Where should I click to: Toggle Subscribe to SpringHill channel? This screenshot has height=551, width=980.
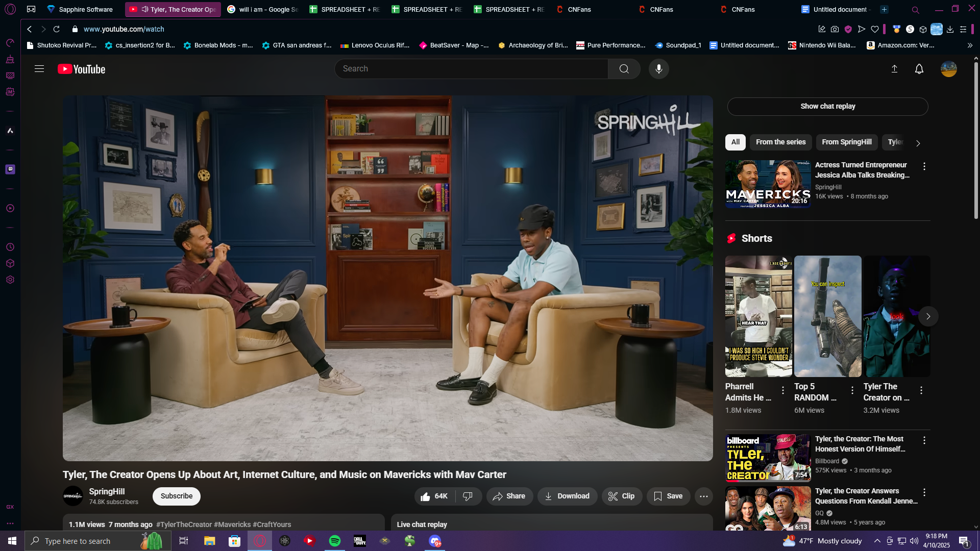[x=176, y=496]
